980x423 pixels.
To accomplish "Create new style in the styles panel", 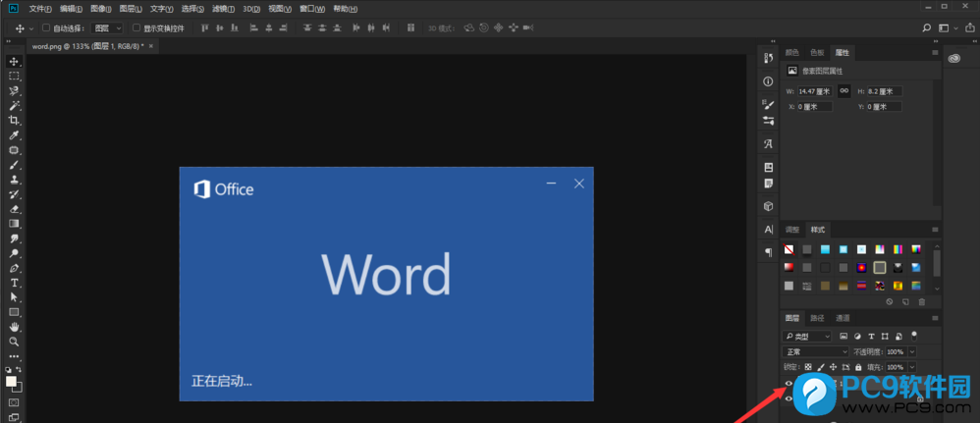I will (x=905, y=301).
